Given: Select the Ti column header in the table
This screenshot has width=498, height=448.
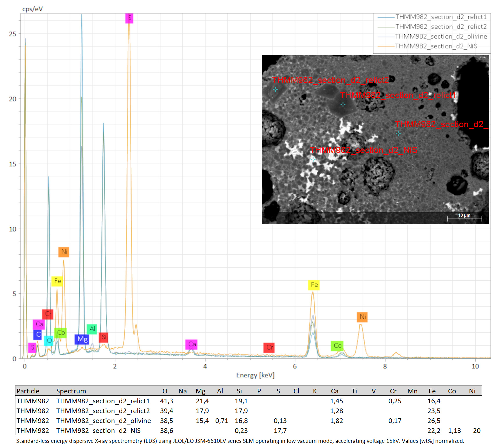Looking at the screenshot, I should point(354,391).
